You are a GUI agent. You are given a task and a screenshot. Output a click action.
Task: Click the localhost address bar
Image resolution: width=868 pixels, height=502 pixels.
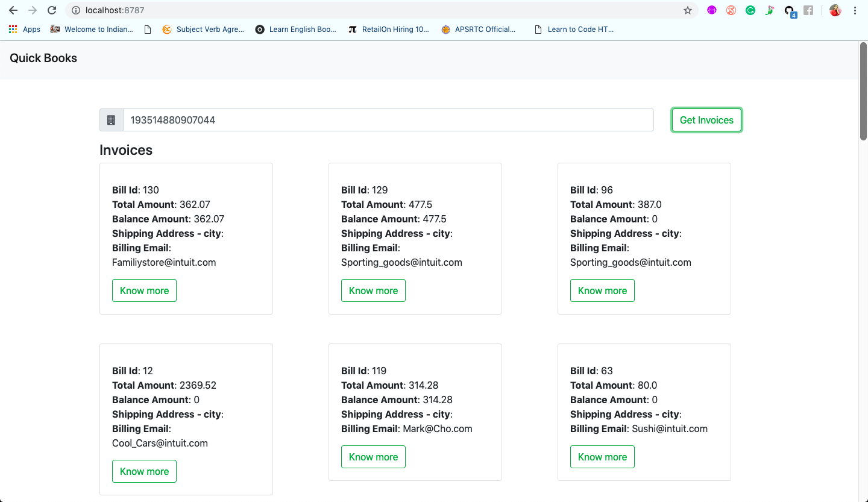click(374, 10)
